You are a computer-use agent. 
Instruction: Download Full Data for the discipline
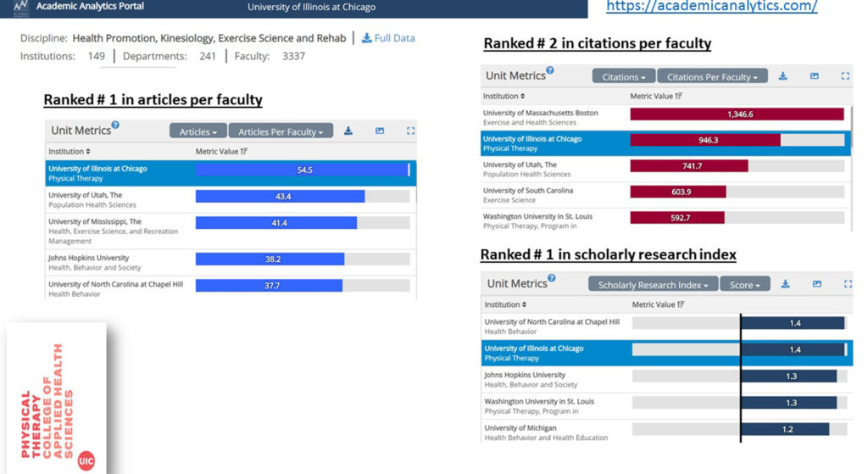point(388,38)
